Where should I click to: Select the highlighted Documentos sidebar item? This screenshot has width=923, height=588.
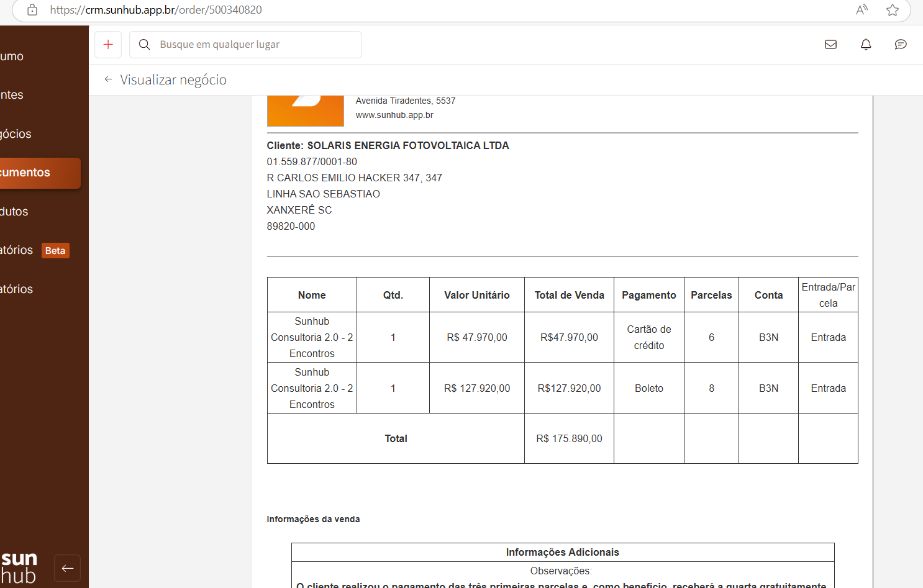pos(37,173)
